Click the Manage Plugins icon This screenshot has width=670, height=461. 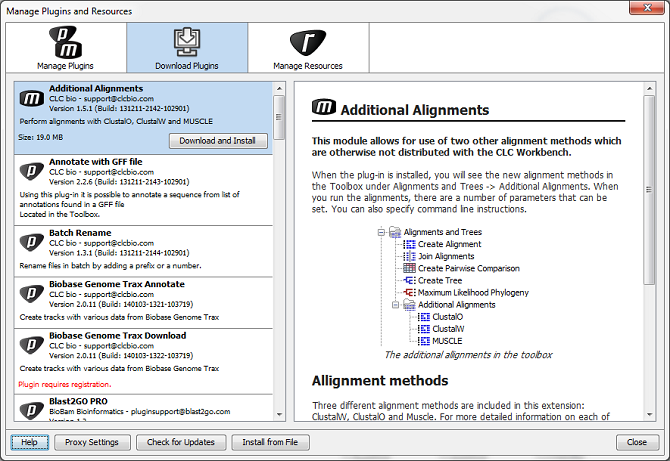(65, 44)
